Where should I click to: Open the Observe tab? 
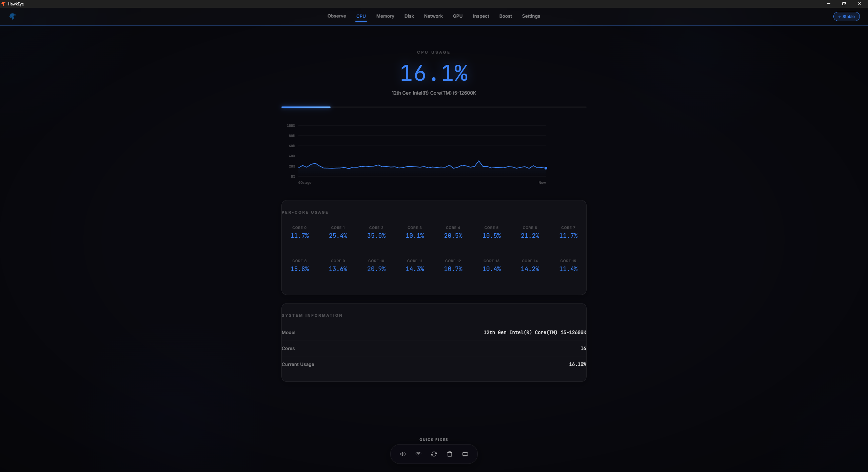[x=336, y=16]
